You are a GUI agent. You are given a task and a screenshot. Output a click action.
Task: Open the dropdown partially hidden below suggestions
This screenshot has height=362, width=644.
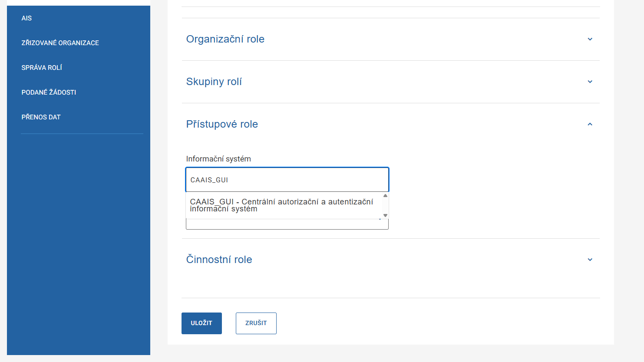click(287, 224)
